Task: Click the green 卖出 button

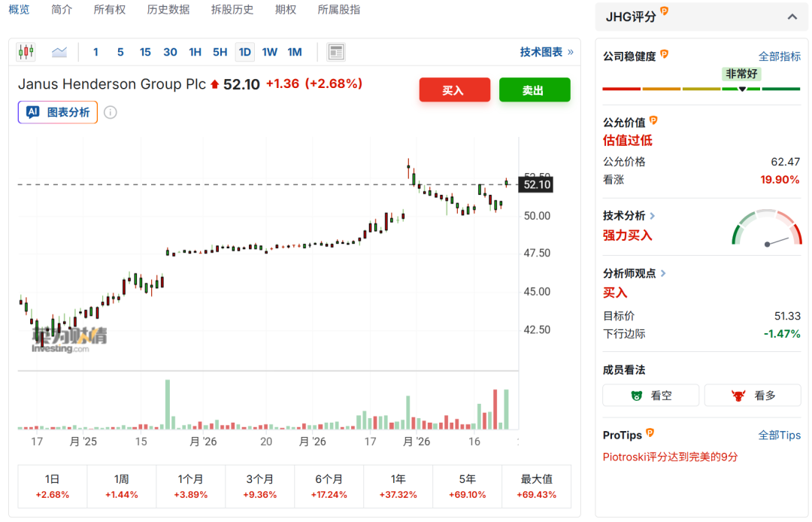Action: click(x=535, y=90)
